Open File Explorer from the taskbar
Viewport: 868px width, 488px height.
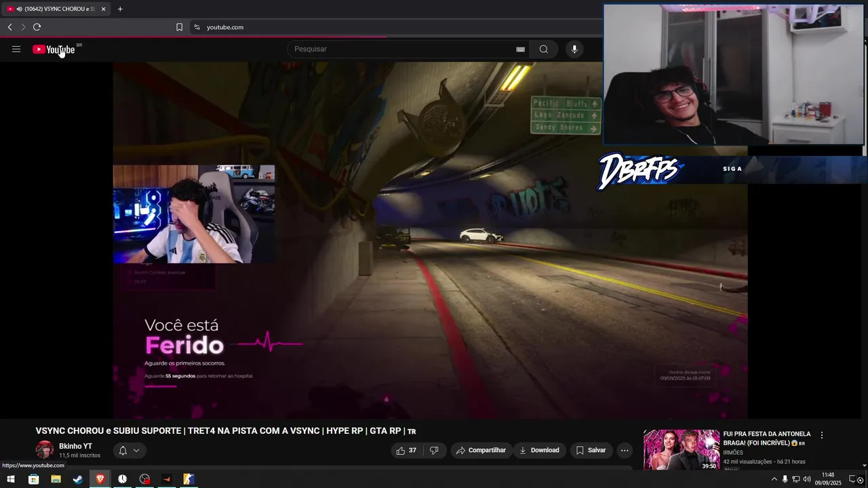click(x=56, y=479)
